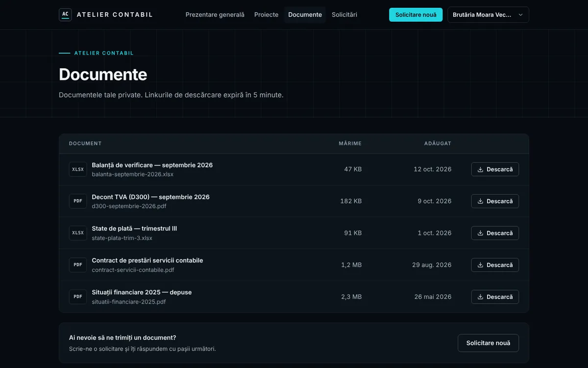Screen dimensions: 588x368
Task: Click the date 9 oct. 2026
Action: (435, 201)
